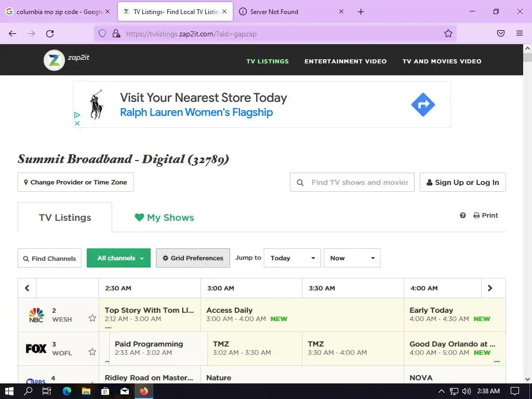Click the Find TV shows and movies search field
532x399 pixels.
coord(352,182)
